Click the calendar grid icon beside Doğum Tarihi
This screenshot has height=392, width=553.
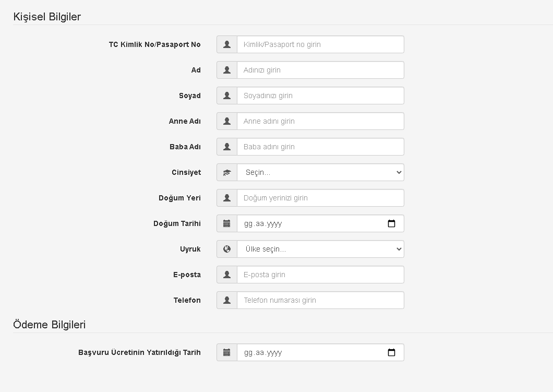(227, 223)
